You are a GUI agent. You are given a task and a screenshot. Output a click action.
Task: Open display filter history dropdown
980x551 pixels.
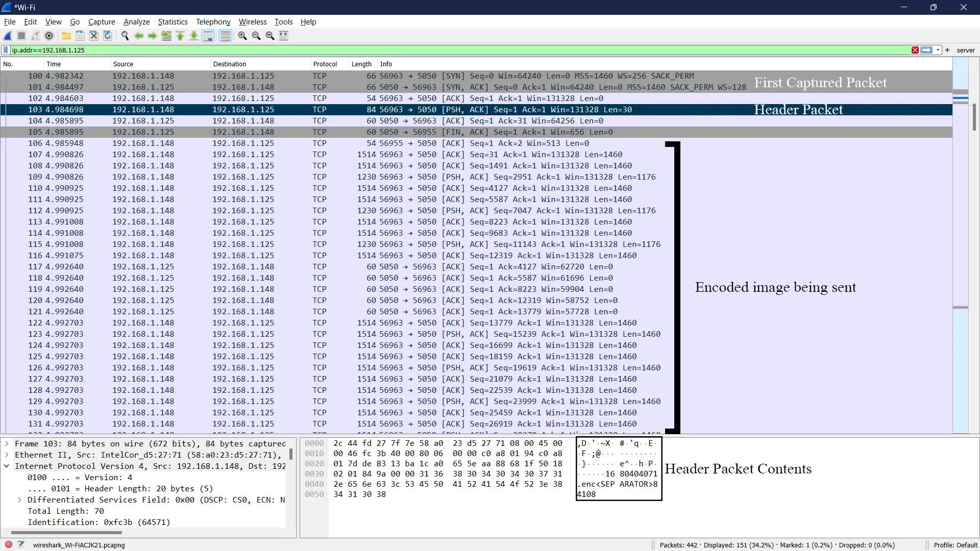coord(938,50)
